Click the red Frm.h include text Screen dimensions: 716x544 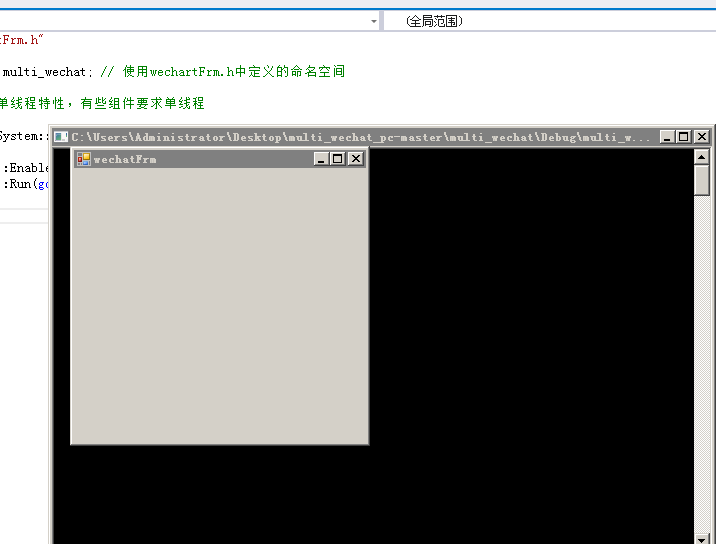pyautogui.click(x=22, y=40)
